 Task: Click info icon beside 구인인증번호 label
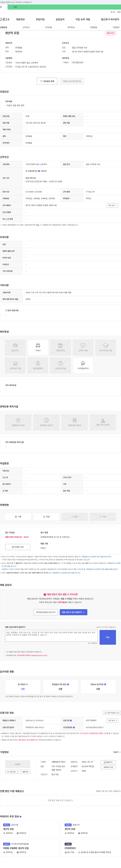74,727
